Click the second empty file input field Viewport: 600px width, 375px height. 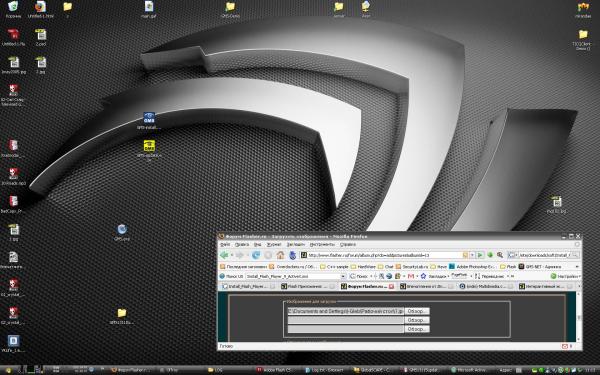click(x=346, y=320)
